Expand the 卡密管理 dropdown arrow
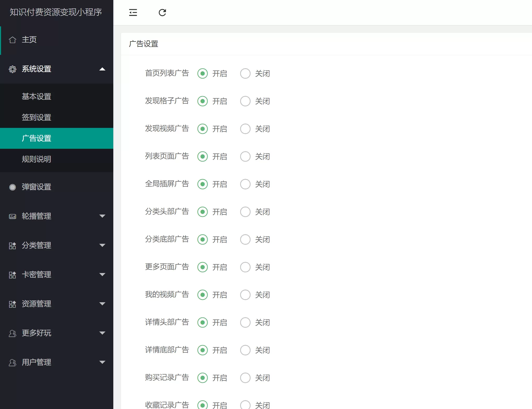 pos(102,275)
